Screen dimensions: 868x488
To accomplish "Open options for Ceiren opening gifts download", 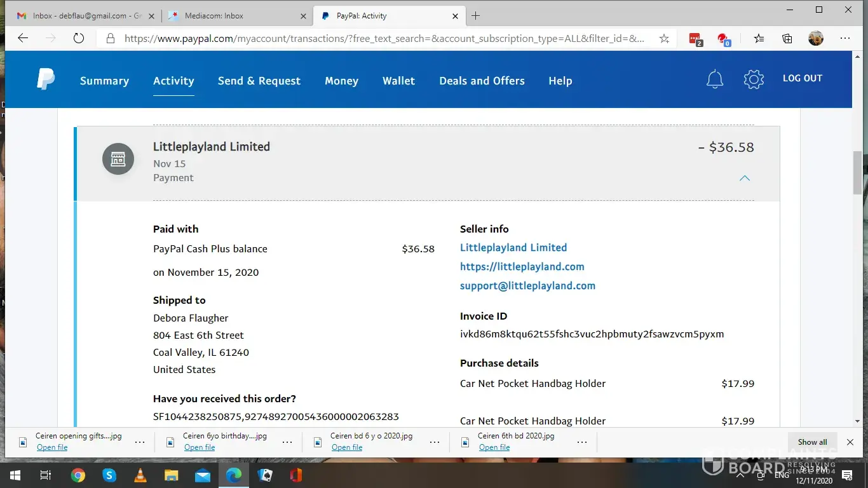I will click(140, 442).
